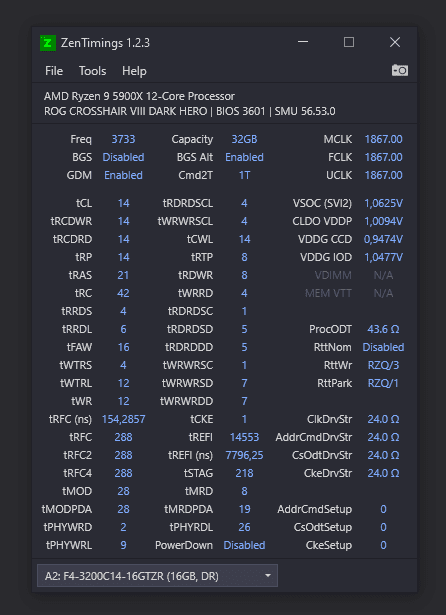Image resolution: width=446 pixels, height=615 pixels.
Task: Maximize the ZenTimings window
Action: click(349, 42)
